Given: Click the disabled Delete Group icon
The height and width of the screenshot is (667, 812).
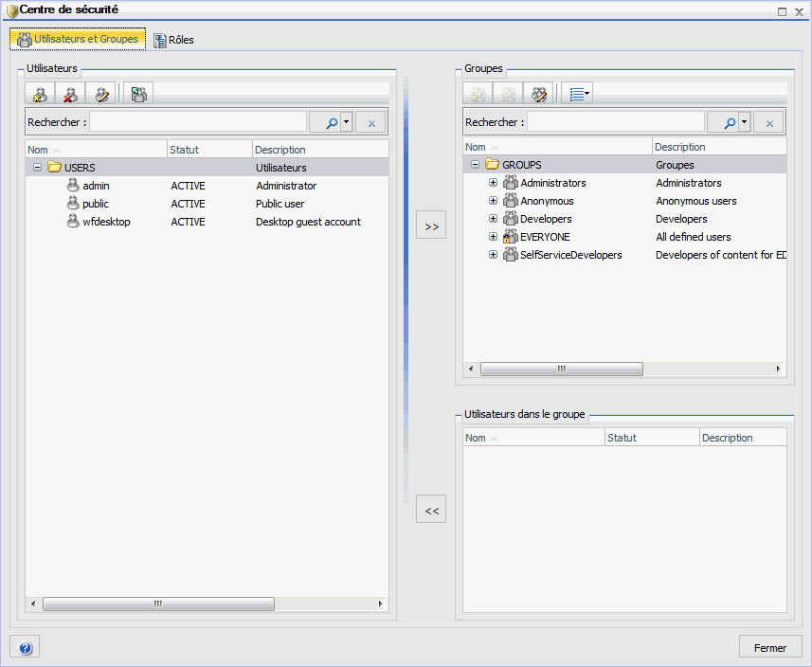Looking at the screenshot, I should [508, 94].
